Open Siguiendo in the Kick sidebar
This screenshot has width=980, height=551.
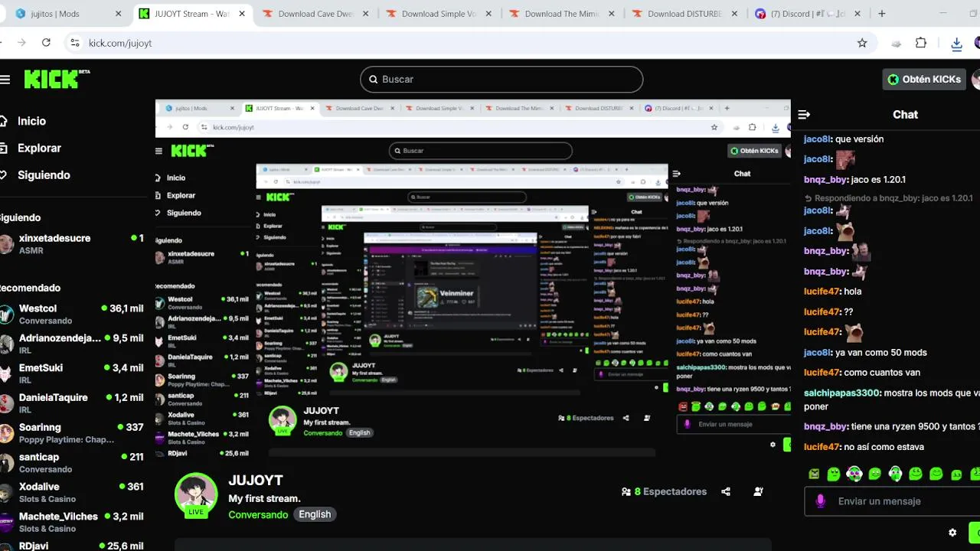pyautogui.click(x=37, y=174)
